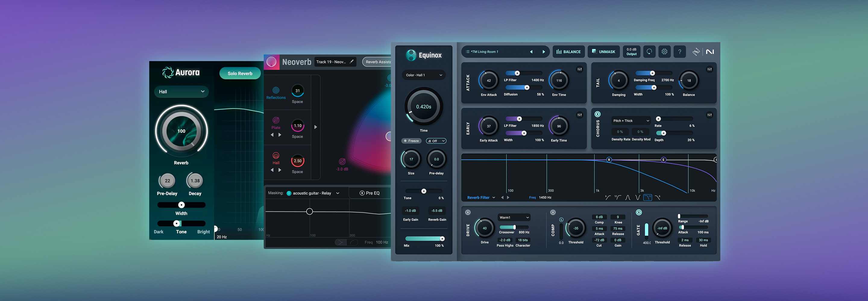This screenshot has width=868, height=301.
Task: Toggle the Gate power button
Action: pyautogui.click(x=639, y=213)
